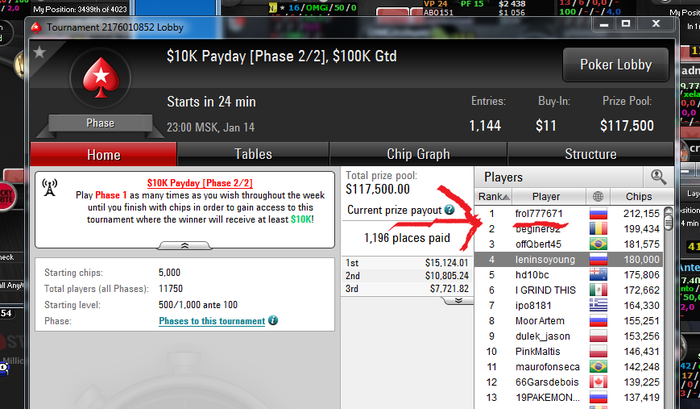
Task: Sort players by Rank column
Action: pyautogui.click(x=493, y=196)
